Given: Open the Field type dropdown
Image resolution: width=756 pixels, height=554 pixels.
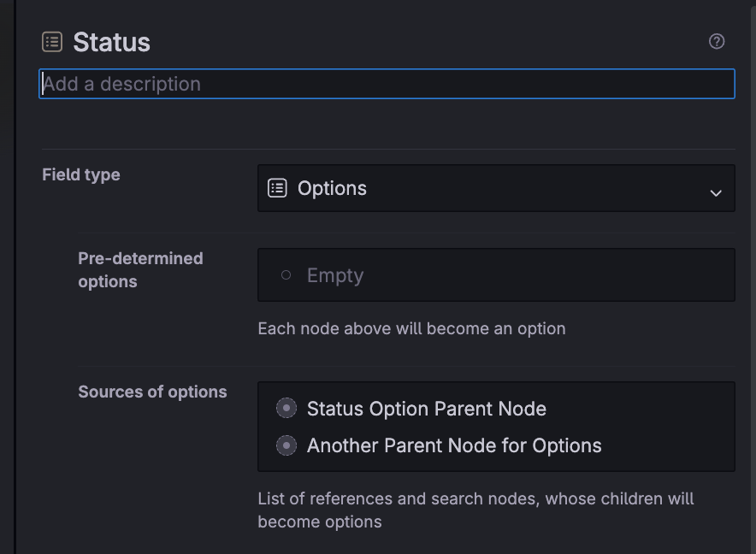Looking at the screenshot, I should click(496, 187).
